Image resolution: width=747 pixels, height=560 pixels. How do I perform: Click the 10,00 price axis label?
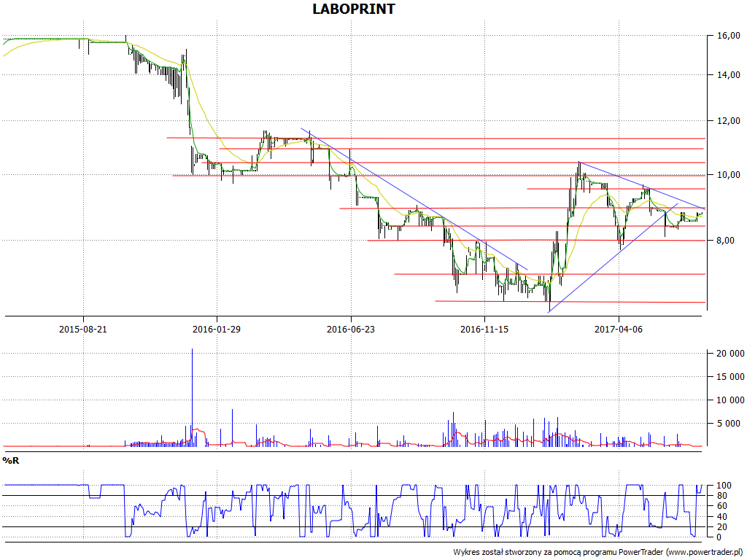coord(729,175)
